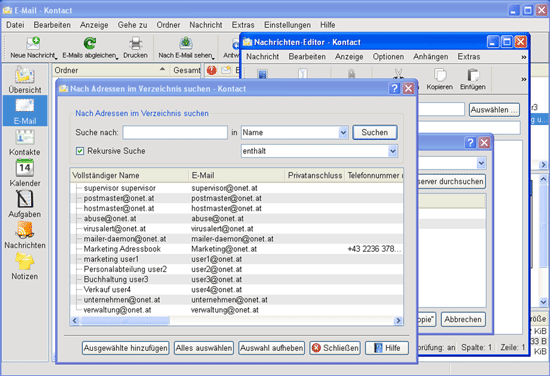This screenshot has height=376, width=550.
Task: Click the E-Mails abgleichen icon
Action: (89, 43)
